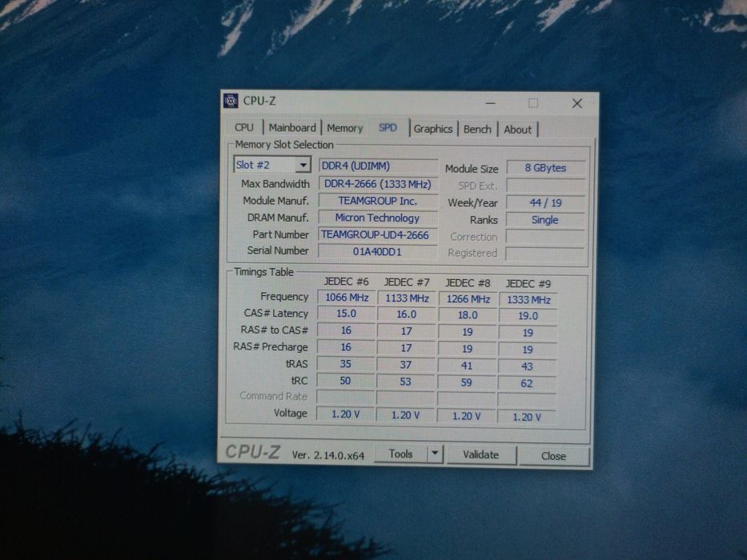747x560 pixels.
Task: Click the 1133 MHz frequency cell
Action: [x=407, y=298]
